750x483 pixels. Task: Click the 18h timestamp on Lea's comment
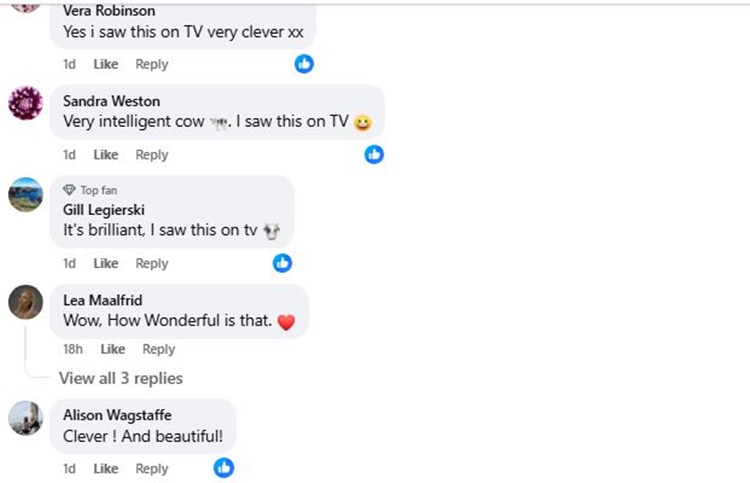[x=72, y=349]
